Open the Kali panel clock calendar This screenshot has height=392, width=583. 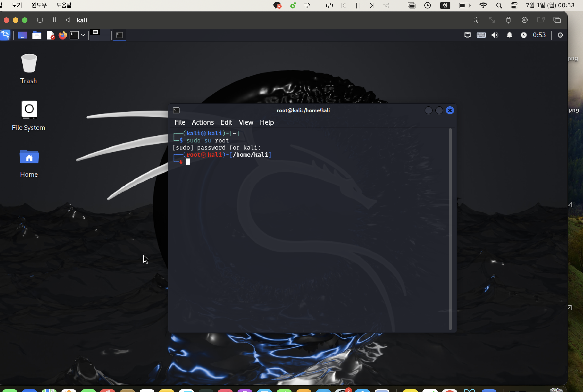point(539,35)
